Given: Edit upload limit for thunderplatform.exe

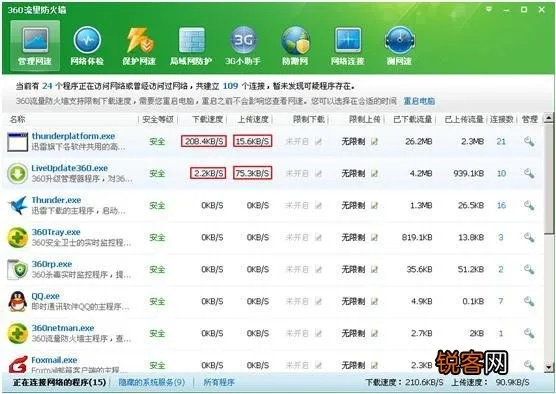Looking at the screenshot, I should click(374, 141).
